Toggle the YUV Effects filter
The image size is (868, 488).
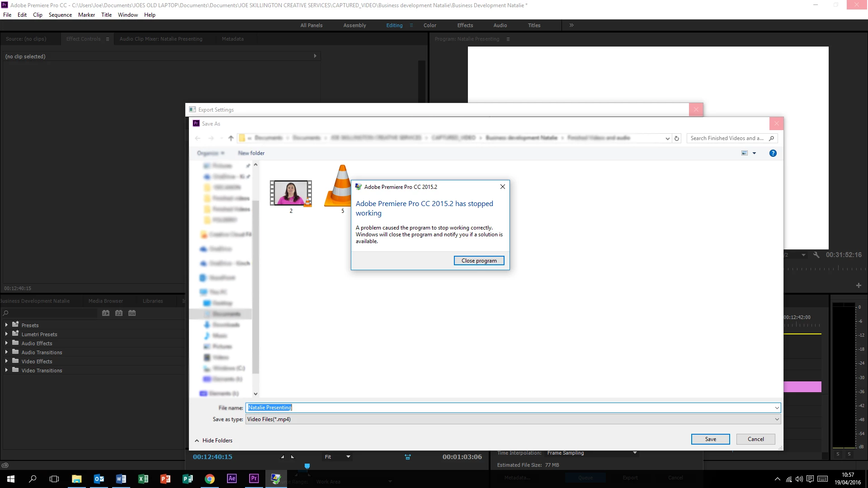click(x=132, y=313)
